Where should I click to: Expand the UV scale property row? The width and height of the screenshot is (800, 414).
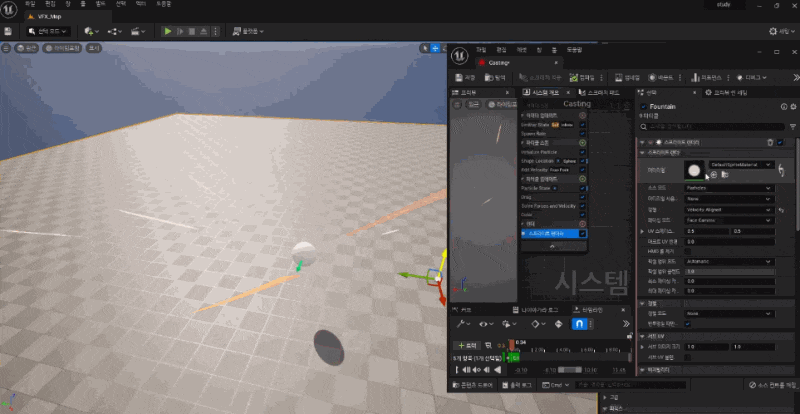pos(642,231)
